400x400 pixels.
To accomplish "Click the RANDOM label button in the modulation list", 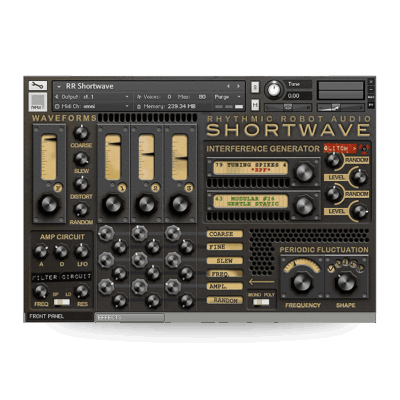I will coord(225,300).
